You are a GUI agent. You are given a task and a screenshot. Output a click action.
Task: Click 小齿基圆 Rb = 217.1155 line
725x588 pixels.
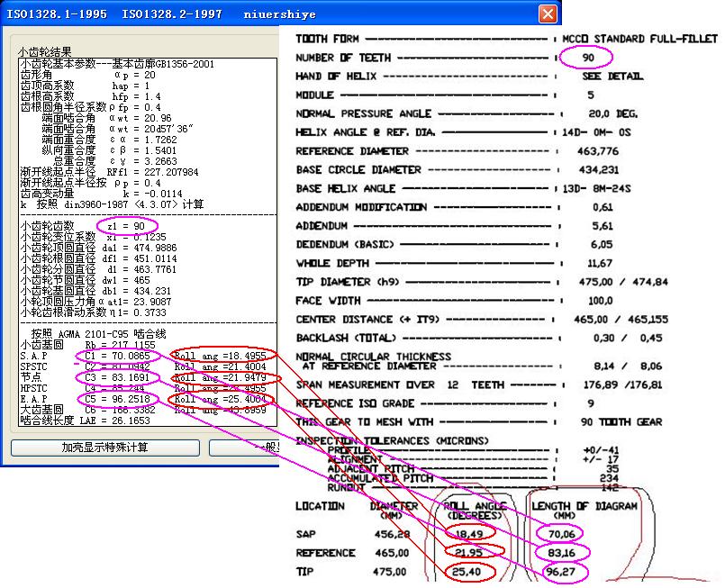(88, 345)
